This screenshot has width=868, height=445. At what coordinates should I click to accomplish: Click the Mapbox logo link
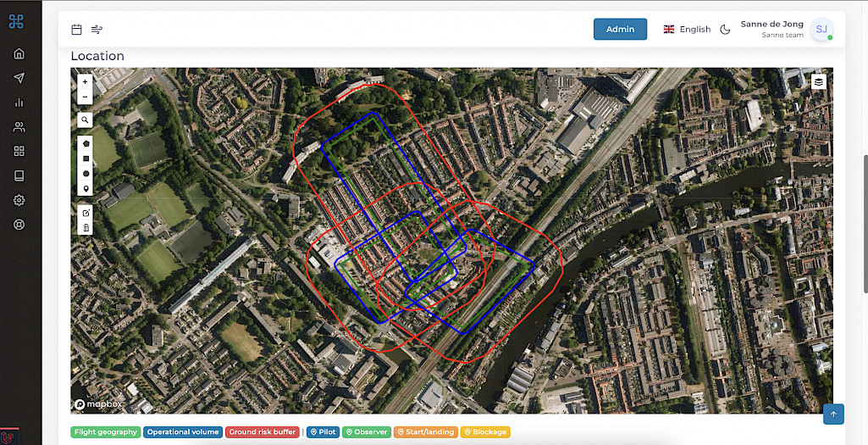click(x=98, y=404)
